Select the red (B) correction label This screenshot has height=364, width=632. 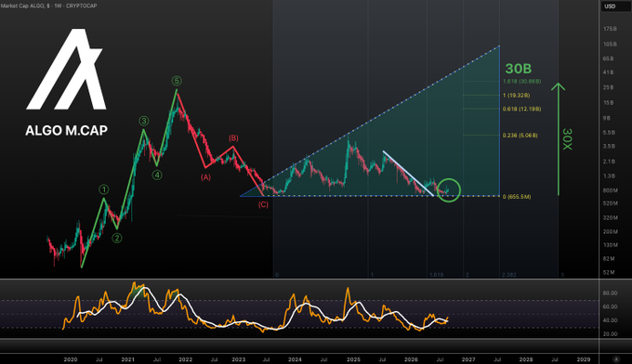coord(233,138)
